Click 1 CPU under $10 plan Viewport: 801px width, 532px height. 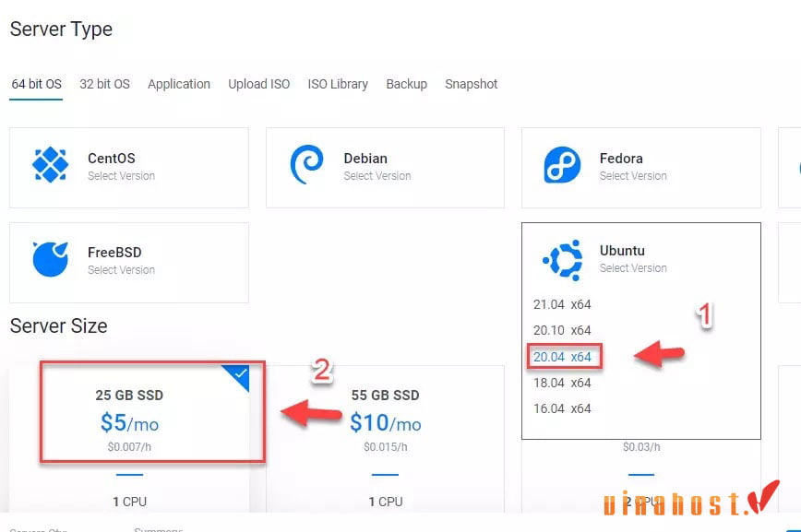click(385, 502)
